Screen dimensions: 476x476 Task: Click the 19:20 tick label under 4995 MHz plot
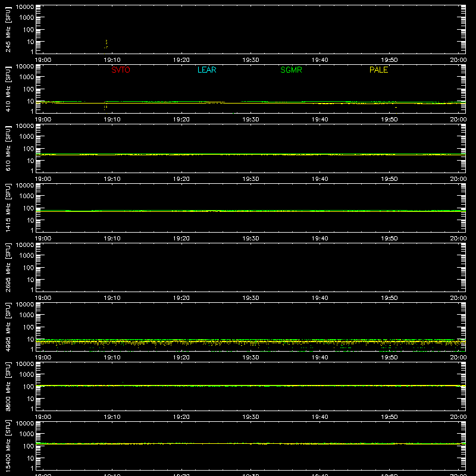[x=181, y=358]
